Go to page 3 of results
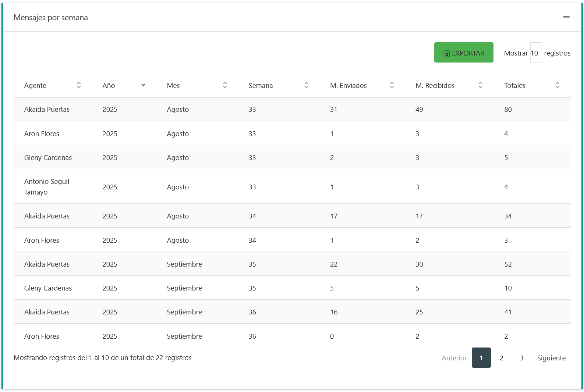The height and width of the screenshot is (392, 584). click(x=521, y=358)
